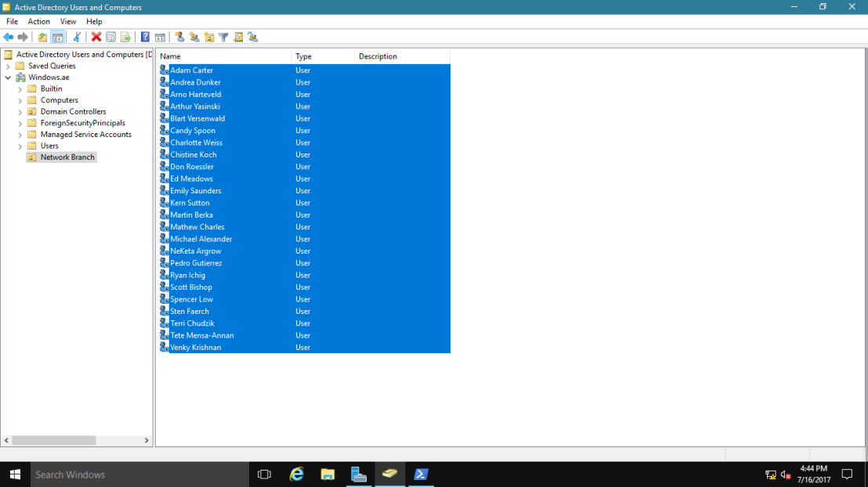The height and width of the screenshot is (487, 868).
Task: Click the Filter funnel toolbar icon
Action: click(223, 37)
